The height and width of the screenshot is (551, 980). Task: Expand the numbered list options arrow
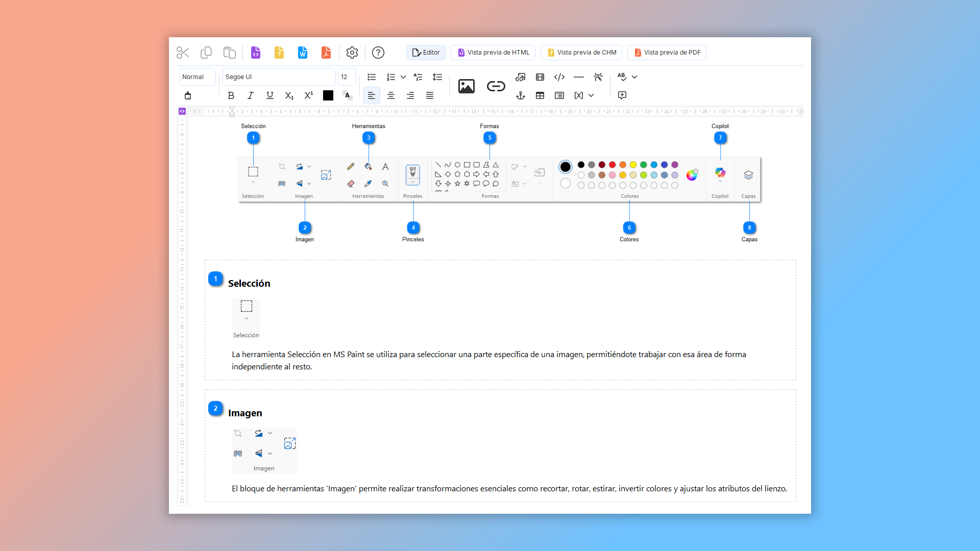(x=403, y=77)
